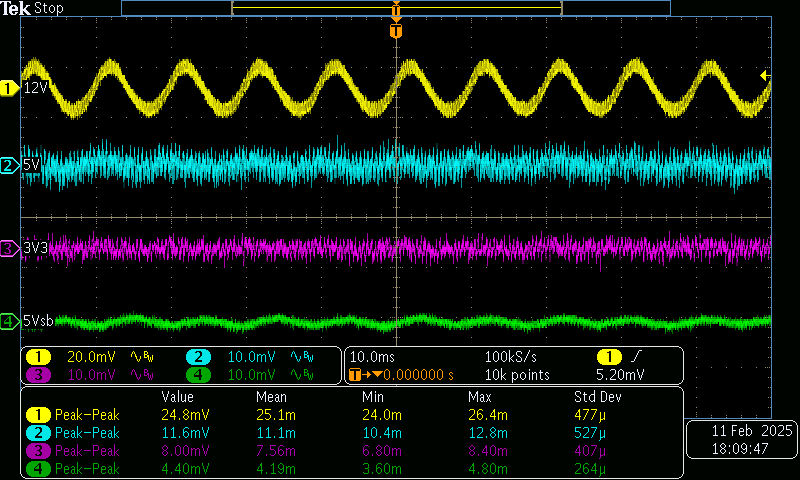Click the Stop acquisition status label
The width and height of the screenshot is (800, 480).
tap(48, 8)
